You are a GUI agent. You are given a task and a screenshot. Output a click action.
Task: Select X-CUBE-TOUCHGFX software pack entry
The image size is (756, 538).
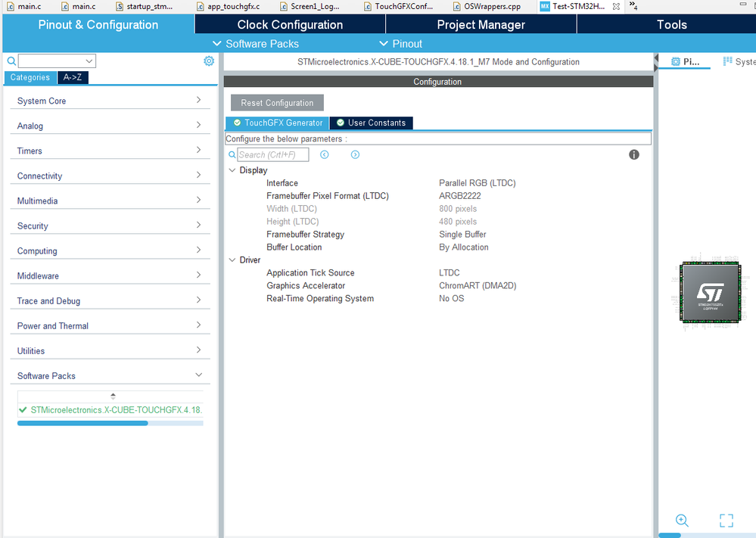(110, 410)
